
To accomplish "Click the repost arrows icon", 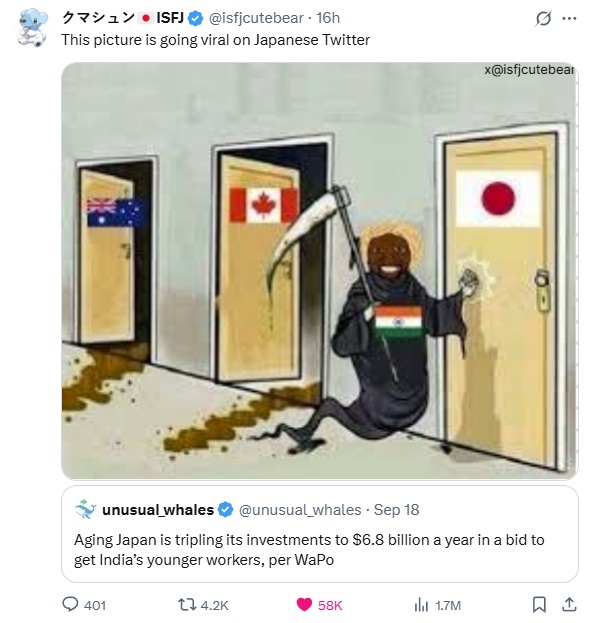I will tap(187, 605).
